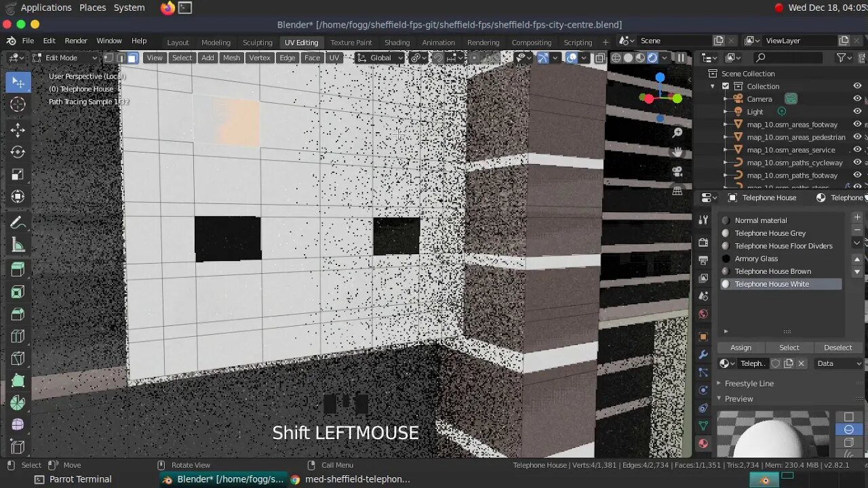Click the Deselect material button
Viewport: 868px width, 488px height.
click(837, 347)
